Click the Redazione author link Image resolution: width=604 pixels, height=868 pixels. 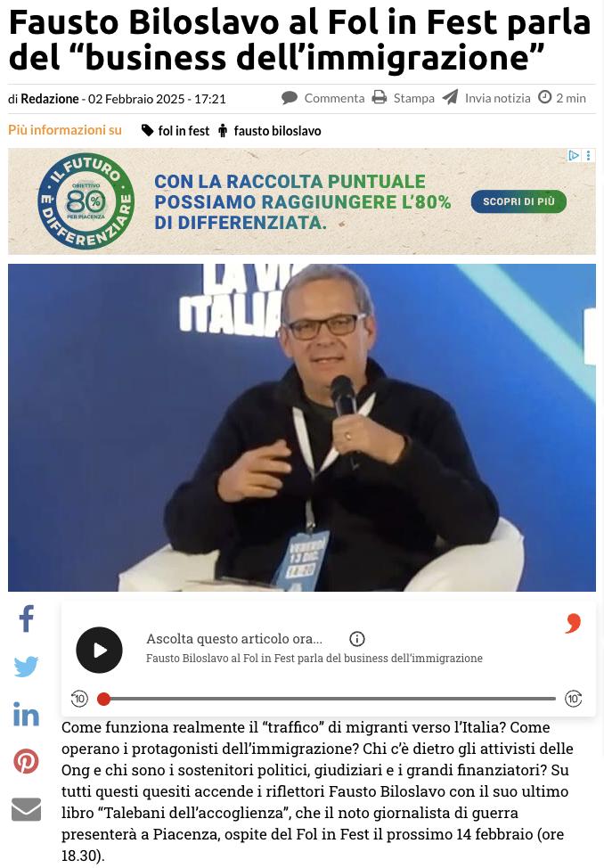coord(50,99)
